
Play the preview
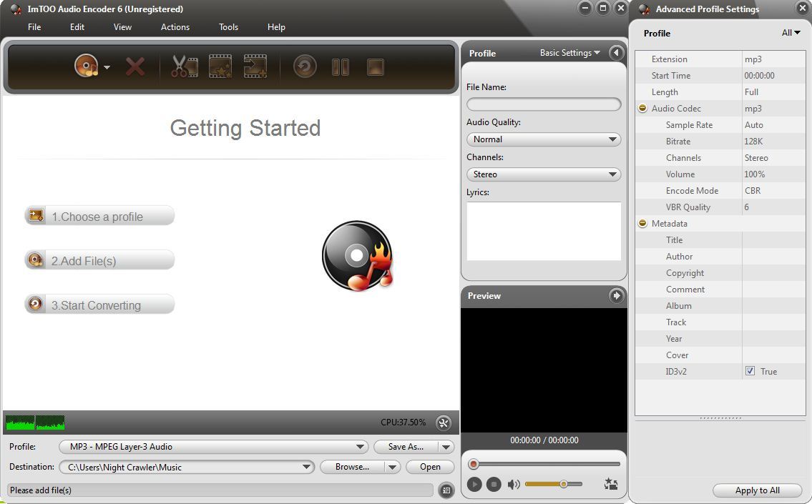tap(474, 484)
